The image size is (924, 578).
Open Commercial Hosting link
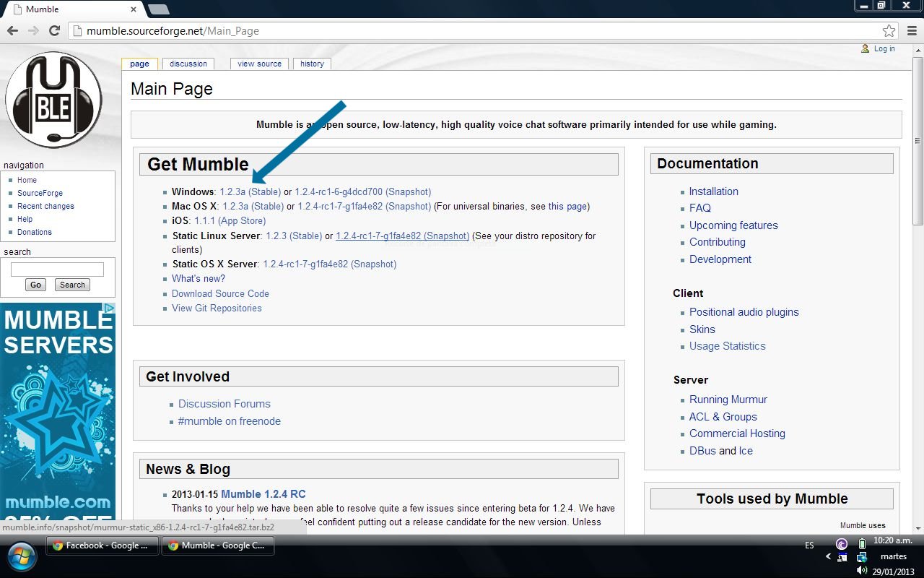[x=737, y=433]
